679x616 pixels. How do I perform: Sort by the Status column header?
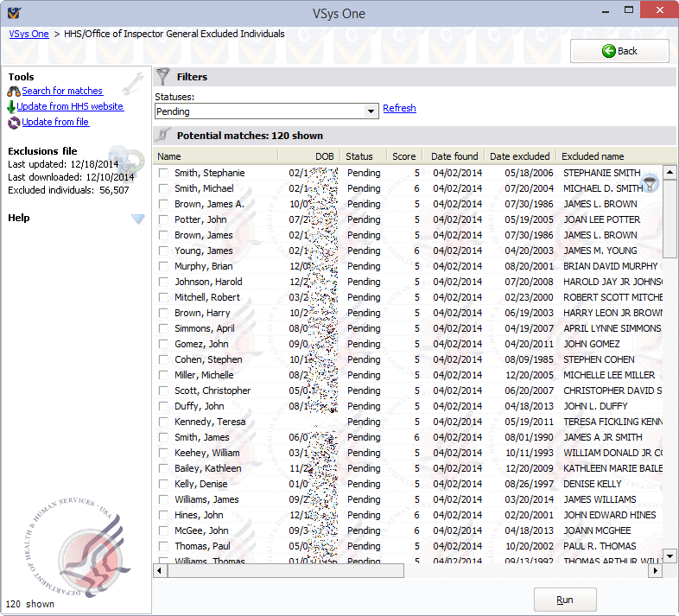(x=363, y=156)
